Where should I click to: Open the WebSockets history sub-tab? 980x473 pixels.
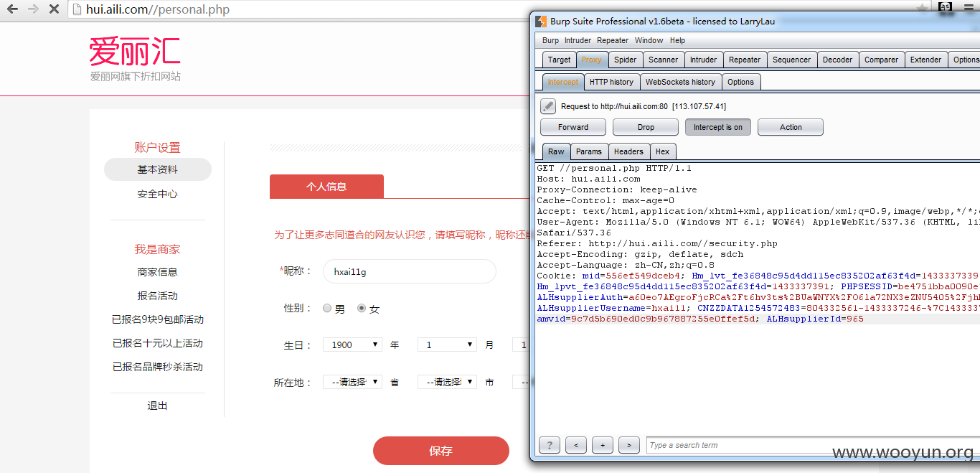coord(680,82)
